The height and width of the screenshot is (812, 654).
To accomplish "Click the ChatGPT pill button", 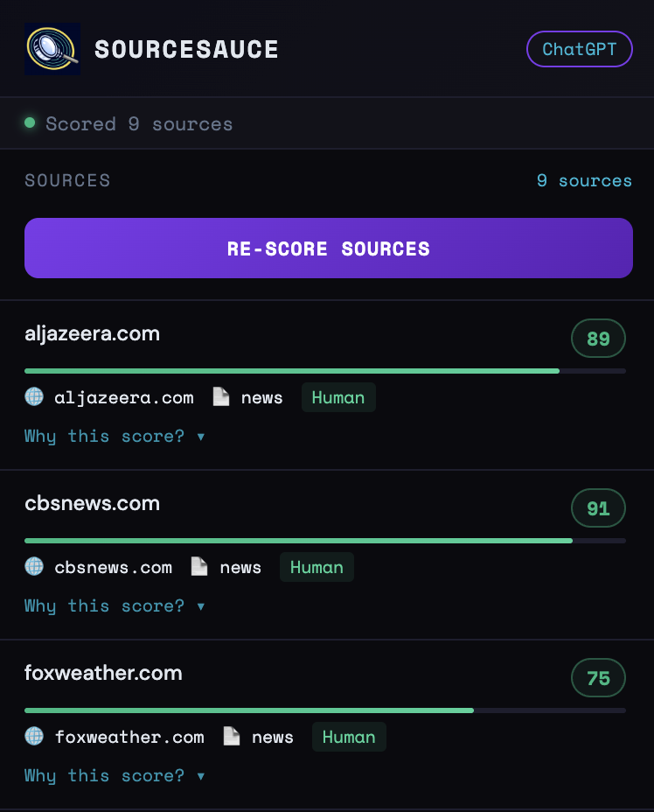I will 580,49.
